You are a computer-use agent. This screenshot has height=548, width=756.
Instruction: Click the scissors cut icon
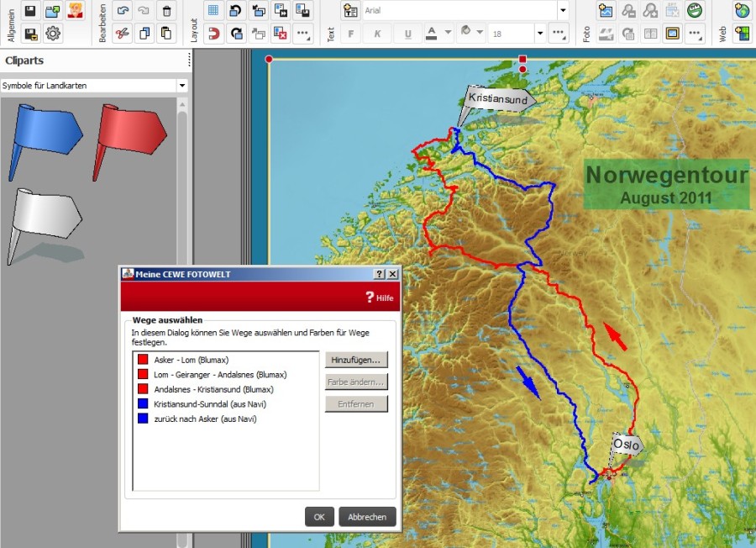pyautogui.click(x=123, y=34)
